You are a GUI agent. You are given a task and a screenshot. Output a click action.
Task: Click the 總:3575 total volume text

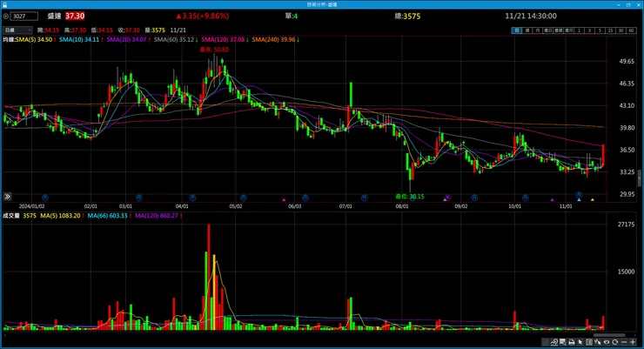point(407,16)
